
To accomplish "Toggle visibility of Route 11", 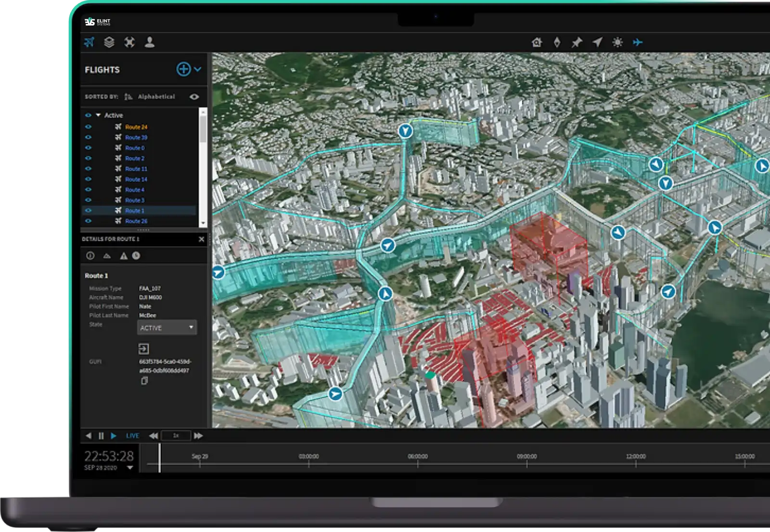I will tap(88, 169).
